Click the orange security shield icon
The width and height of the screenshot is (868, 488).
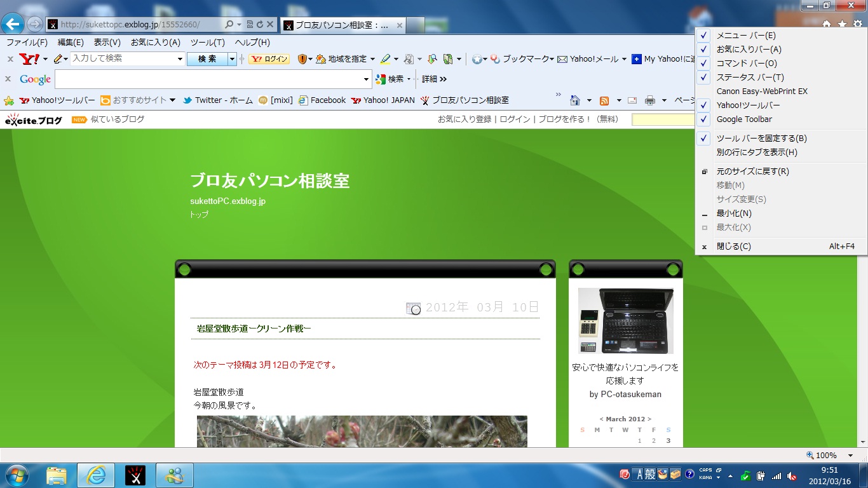tap(302, 59)
